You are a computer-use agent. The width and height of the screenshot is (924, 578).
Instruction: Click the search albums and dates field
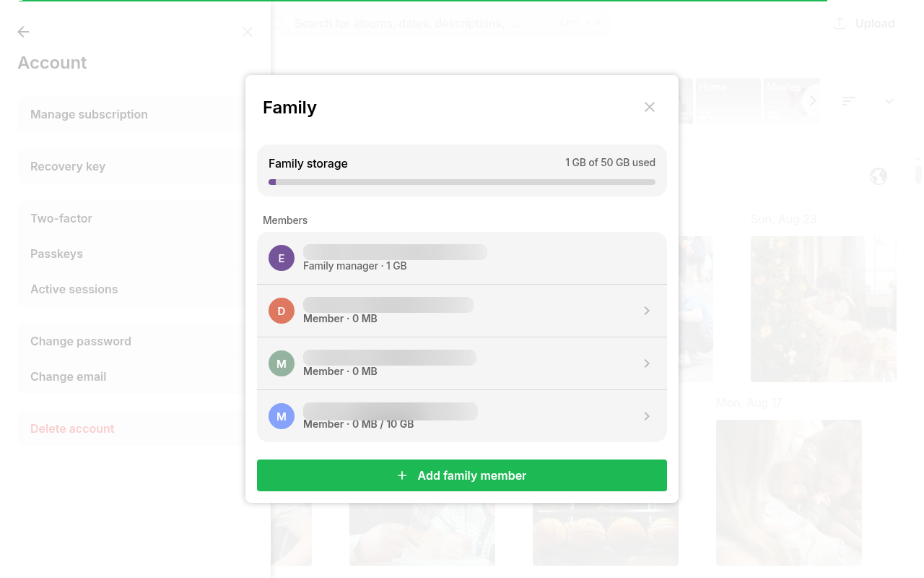pos(442,23)
